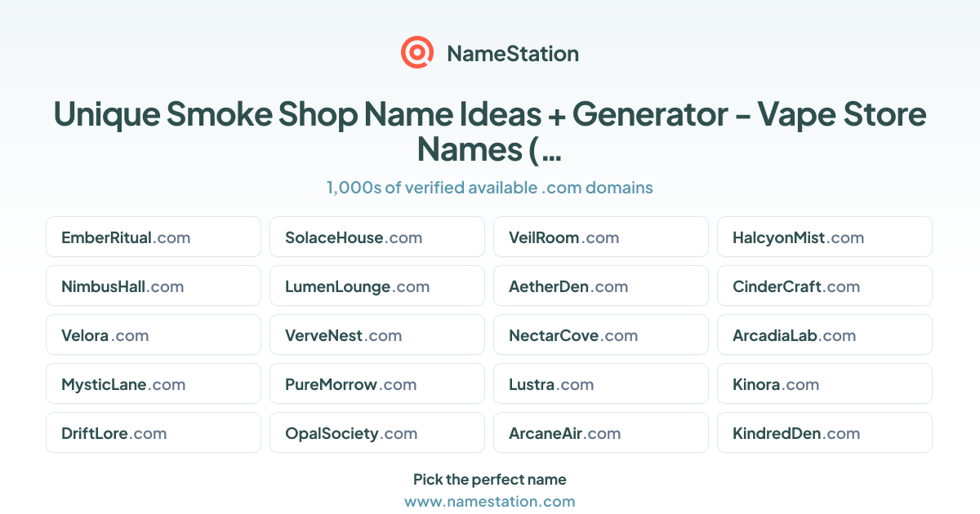
Task: Open the HalcyonMist.com domain card
Action: point(825,237)
